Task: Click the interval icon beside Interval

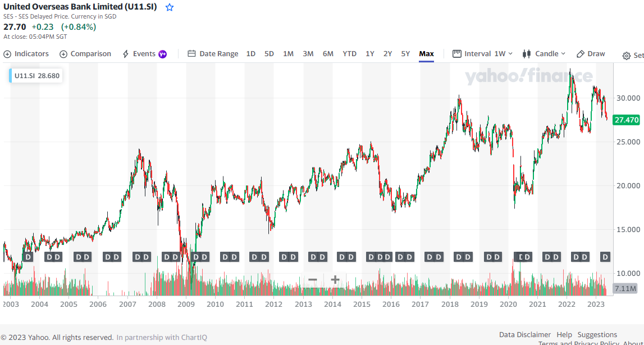Action: (x=456, y=54)
